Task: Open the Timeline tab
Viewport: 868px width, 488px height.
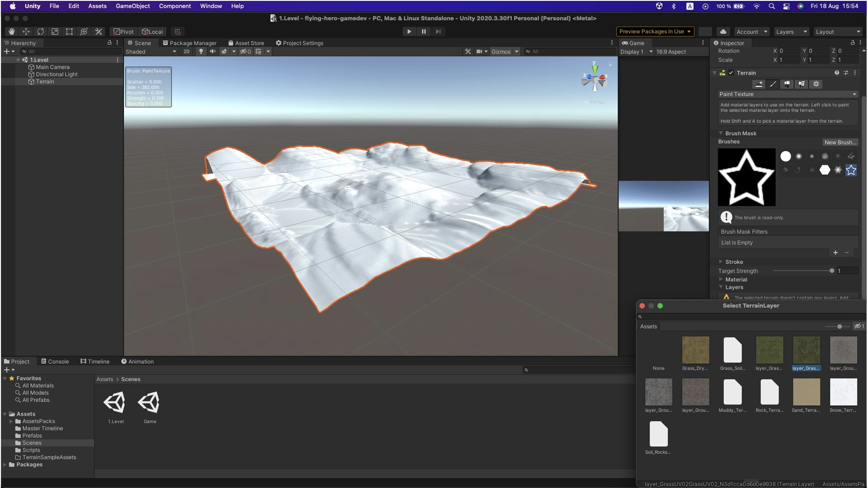Action: [x=95, y=361]
